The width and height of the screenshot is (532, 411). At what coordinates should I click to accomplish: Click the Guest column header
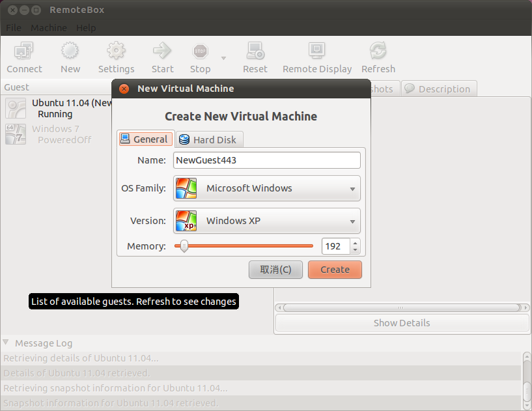tap(57, 87)
